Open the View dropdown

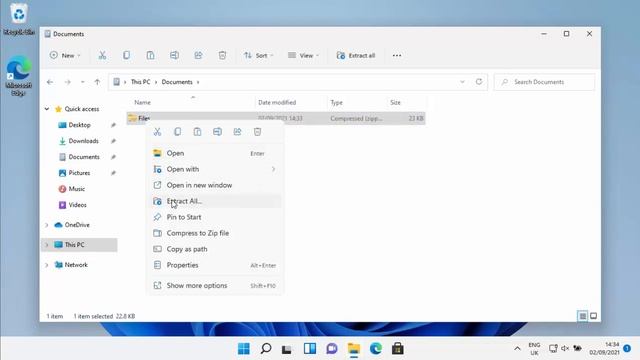coord(303,56)
